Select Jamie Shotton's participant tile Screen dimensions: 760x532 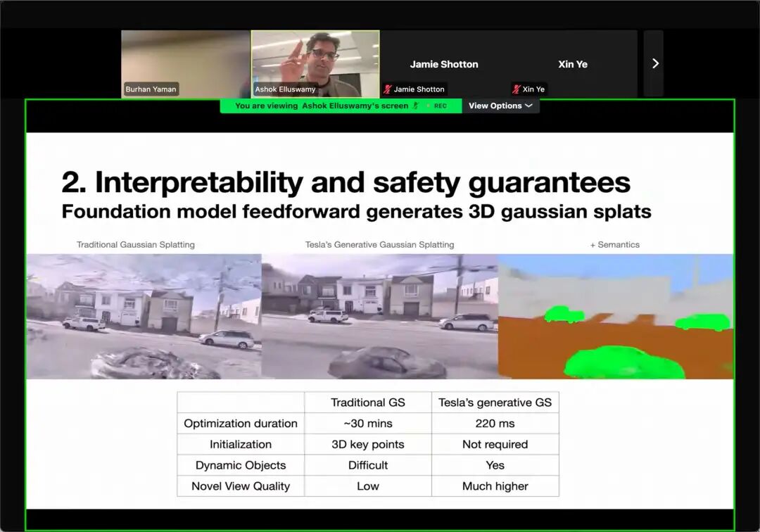tap(444, 64)
